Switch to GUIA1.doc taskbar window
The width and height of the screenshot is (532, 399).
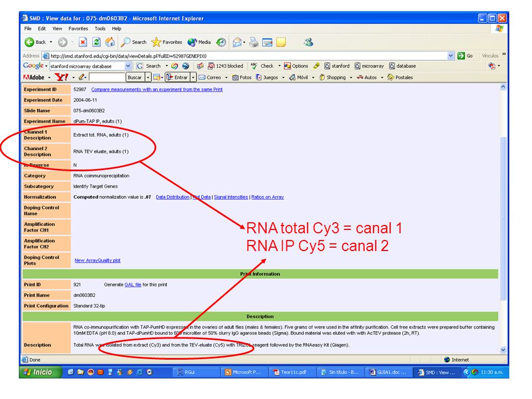pyautogui.click(x=387, y=372)
